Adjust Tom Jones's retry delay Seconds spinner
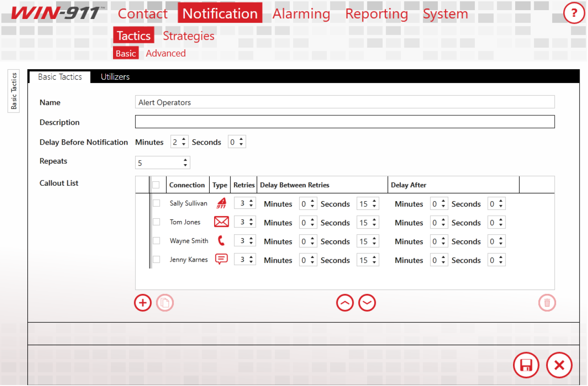This screenshot has width=588, height=386. [x=368, y=223]
